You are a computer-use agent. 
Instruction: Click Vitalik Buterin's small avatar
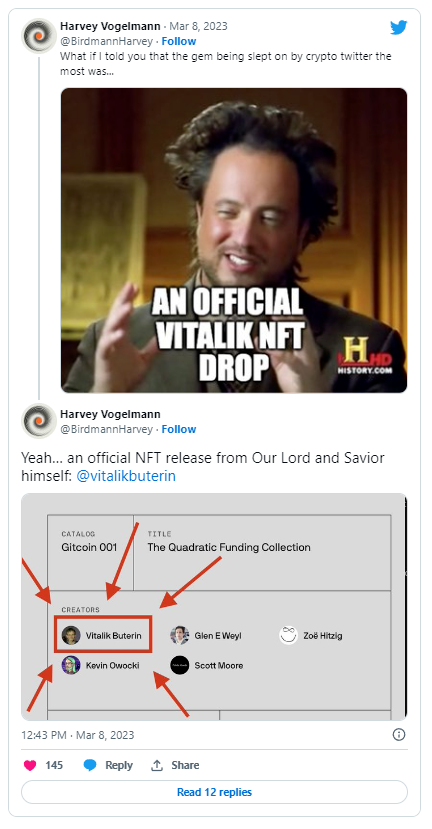(x=71, y=635)
